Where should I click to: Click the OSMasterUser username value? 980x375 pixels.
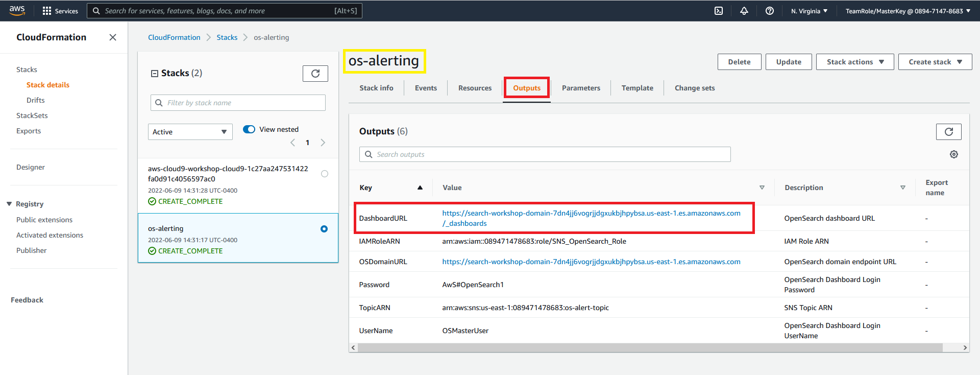tap(465, 331)
